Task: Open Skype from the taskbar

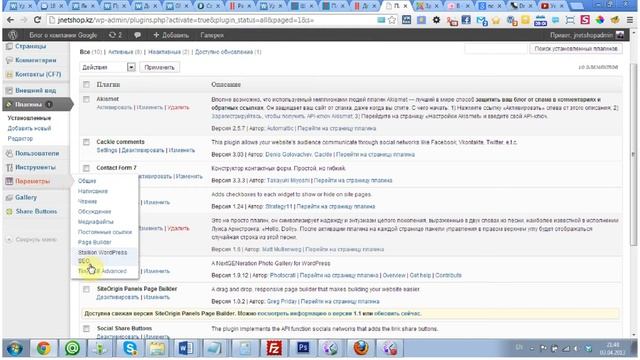Action: [x=130, y=349]
